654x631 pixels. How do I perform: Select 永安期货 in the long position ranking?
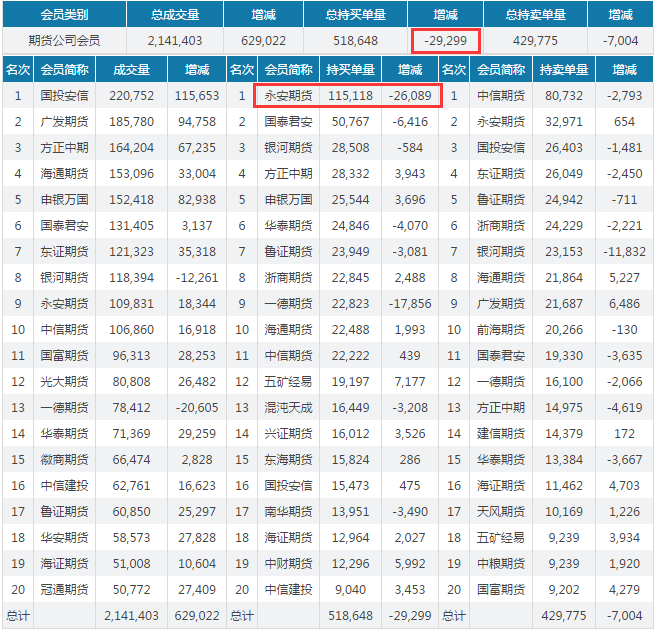click(288, 96)
